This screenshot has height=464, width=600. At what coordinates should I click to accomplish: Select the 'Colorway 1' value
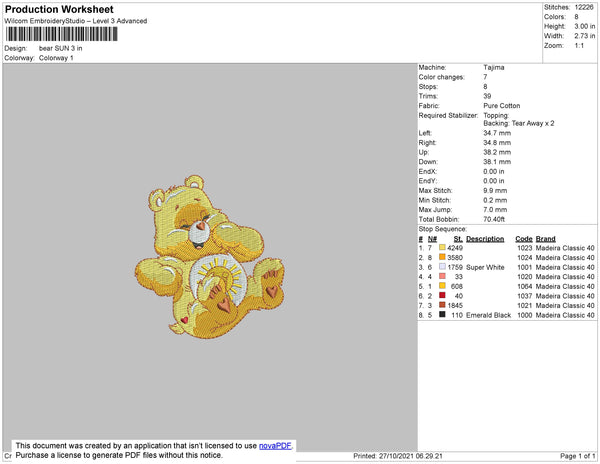pyautogui.click(x=56, y=58)
